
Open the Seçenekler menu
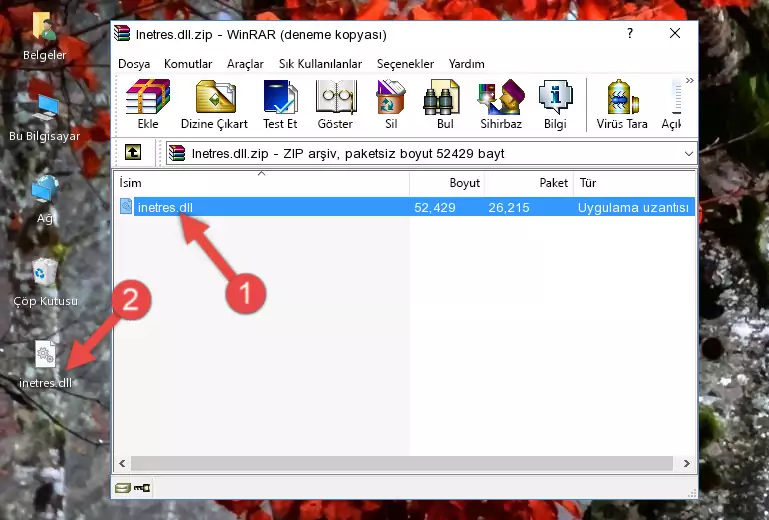[x=405, y=64]
